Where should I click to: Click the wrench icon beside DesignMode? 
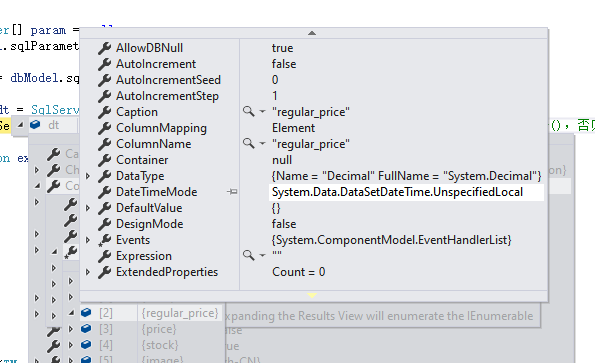(x=104, y=224)
